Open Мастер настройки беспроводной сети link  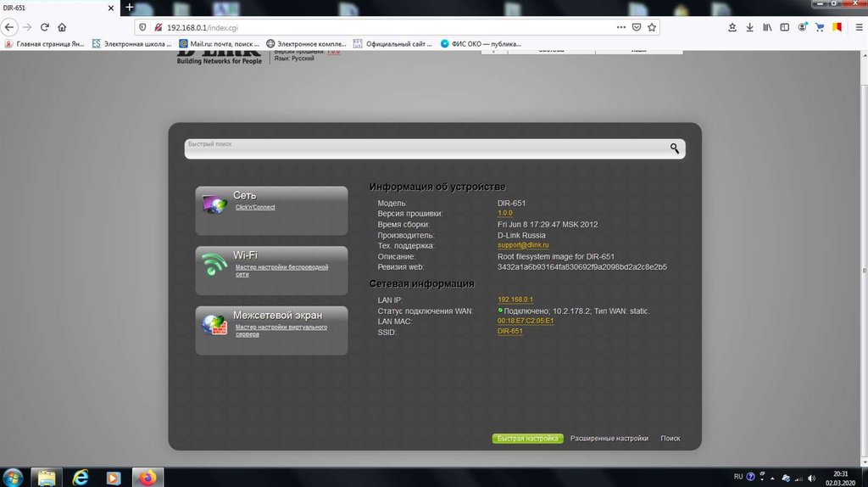click(x=281, y=271)
